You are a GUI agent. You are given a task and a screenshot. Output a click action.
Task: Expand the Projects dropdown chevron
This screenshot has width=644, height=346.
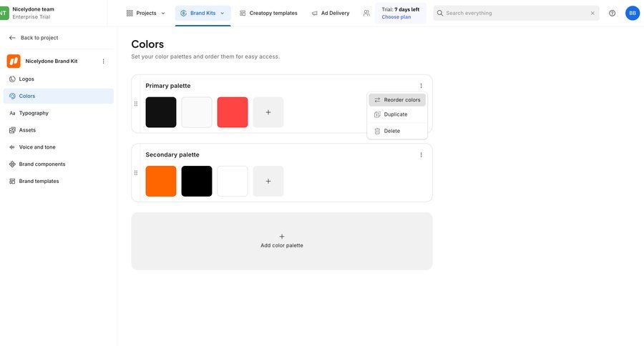pyautogui.click(x=163, y=13)
